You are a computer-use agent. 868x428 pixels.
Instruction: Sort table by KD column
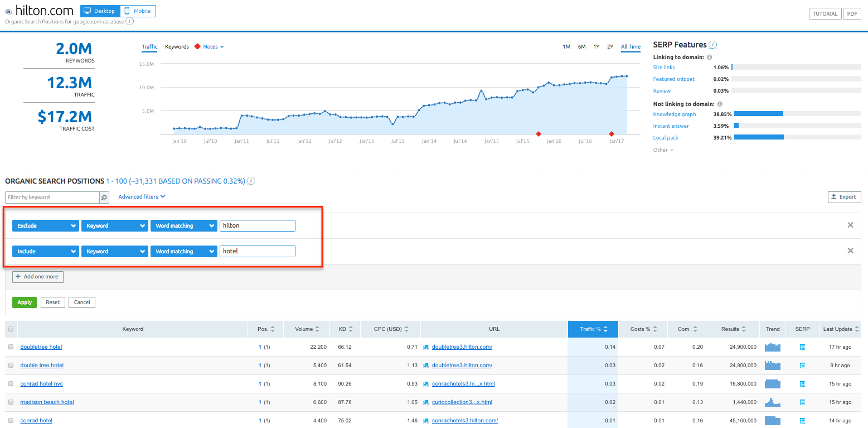(x=345, y=329)
